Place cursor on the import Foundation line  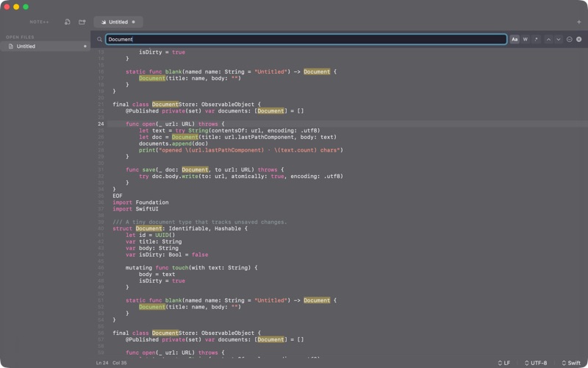click(140, 202)
